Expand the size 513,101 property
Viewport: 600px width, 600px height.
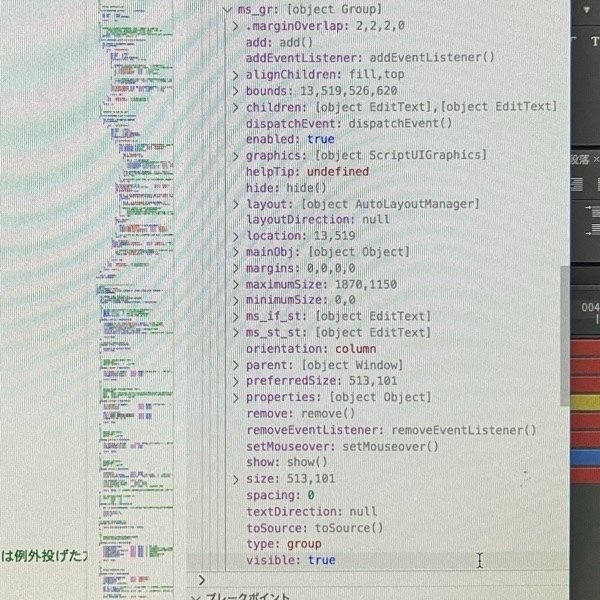236,479
